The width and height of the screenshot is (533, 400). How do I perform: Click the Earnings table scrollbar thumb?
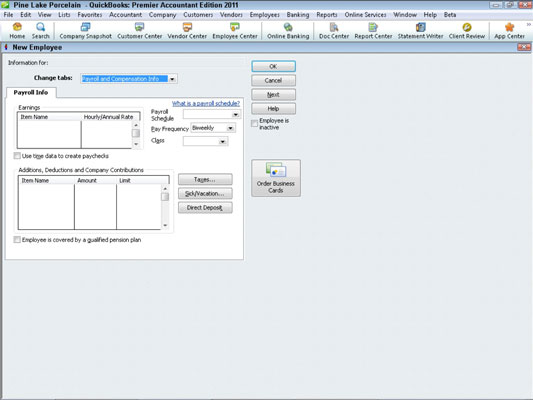pyautogui.click(x=136, y=133)
